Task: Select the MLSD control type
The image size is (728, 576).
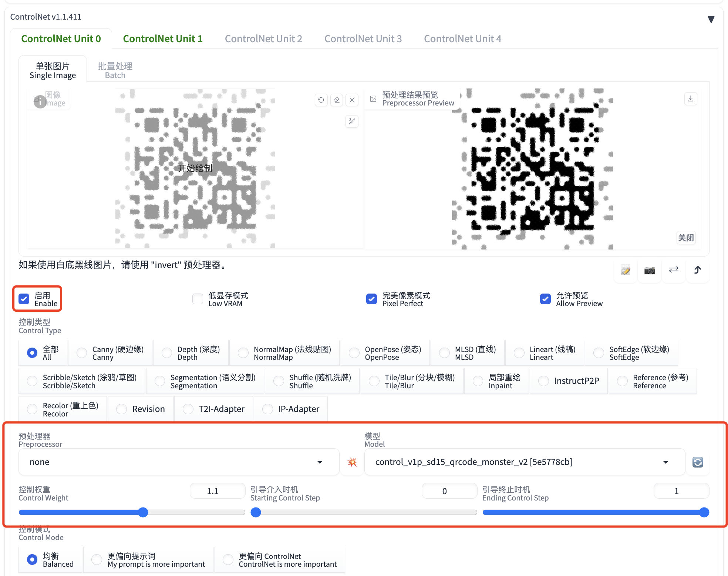Action: point(468,353)
